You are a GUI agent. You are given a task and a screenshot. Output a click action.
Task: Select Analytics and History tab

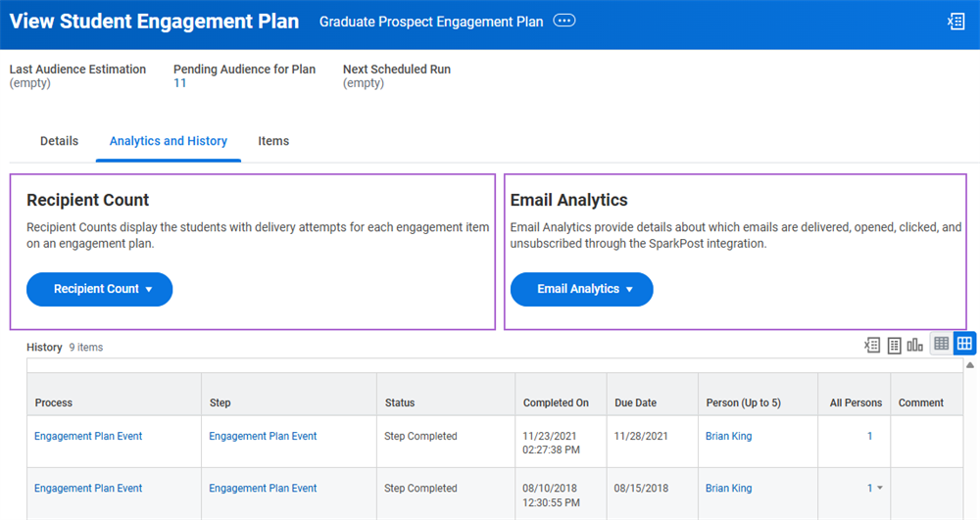click(169, 141)
